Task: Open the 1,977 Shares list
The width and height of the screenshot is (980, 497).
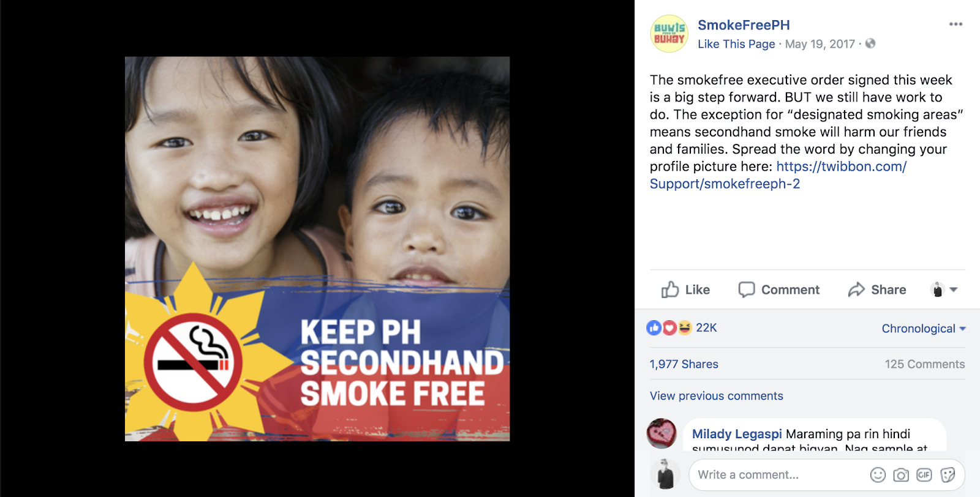Action: (x=684, y=364)
